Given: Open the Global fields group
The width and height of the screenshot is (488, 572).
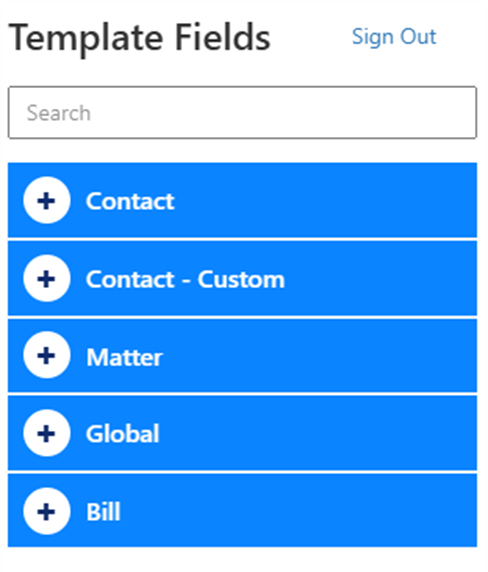Looking at the screenshot, I should (x=242, y=433).
